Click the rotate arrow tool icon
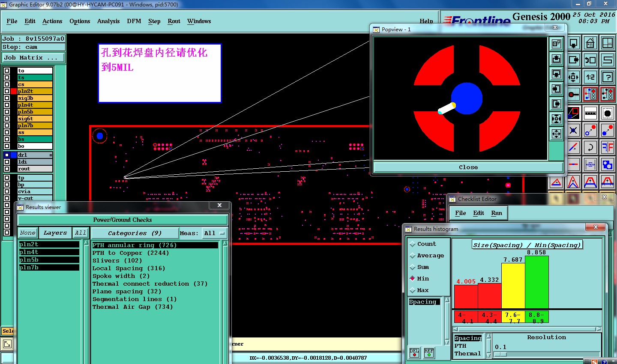Screen dimensions: 617x364 (590, 147)
